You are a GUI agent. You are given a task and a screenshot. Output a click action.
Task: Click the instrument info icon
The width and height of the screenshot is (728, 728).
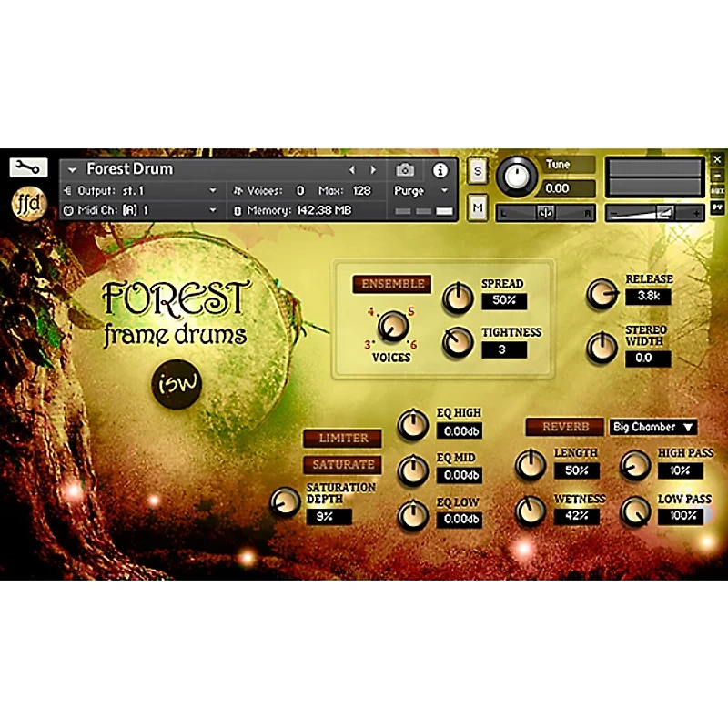tap(440, 170)
